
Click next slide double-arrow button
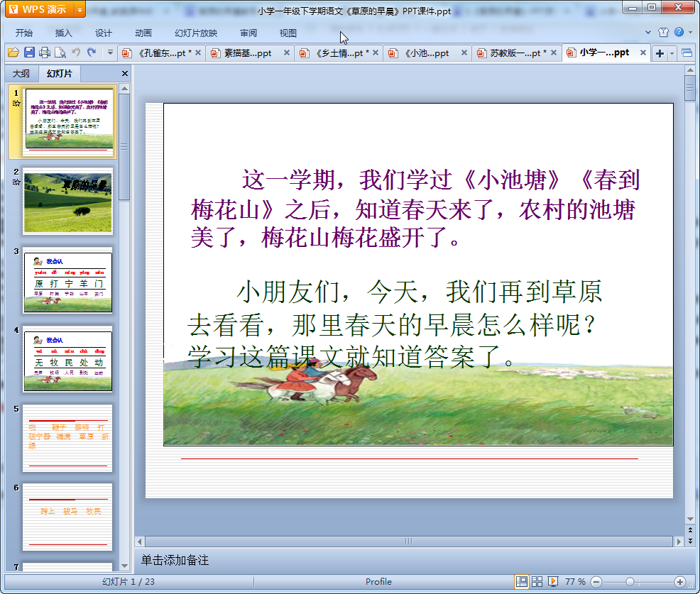(690, 541)
